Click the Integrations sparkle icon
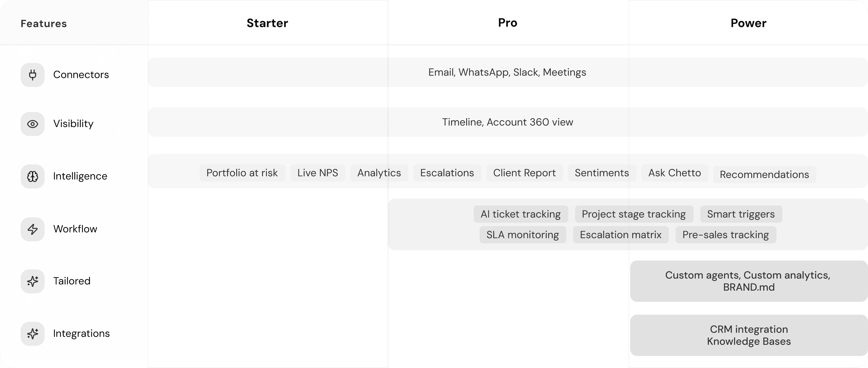 pyautogui.click(x=32, y=334)
